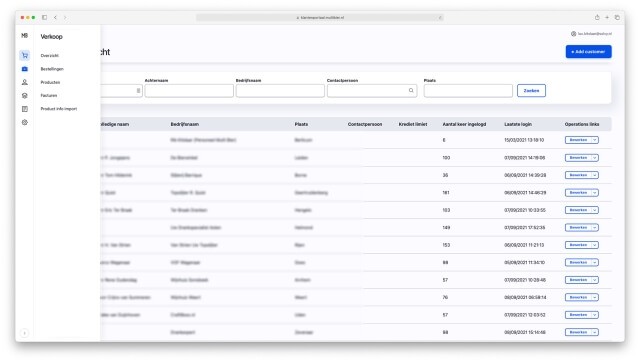Click Bewerken for the row with 36 logins
Viewport: 640px width, 362px height.
coord(578,175)
